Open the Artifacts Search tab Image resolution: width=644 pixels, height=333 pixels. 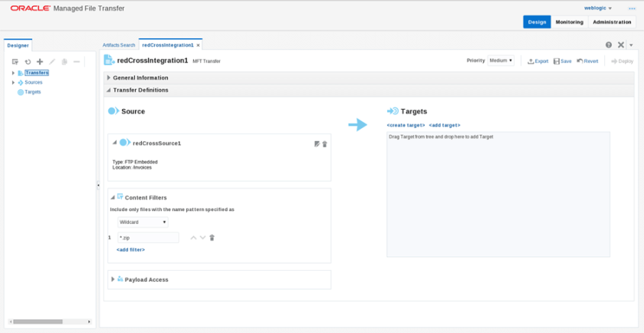click(x=119, y=45)
